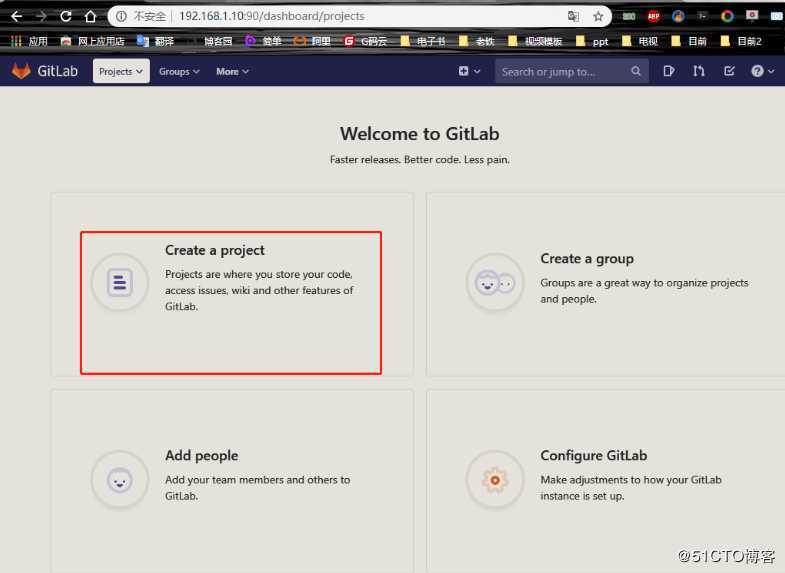
Task: Open the Projects dropdown menu
Action: click(x=121, y=71)
